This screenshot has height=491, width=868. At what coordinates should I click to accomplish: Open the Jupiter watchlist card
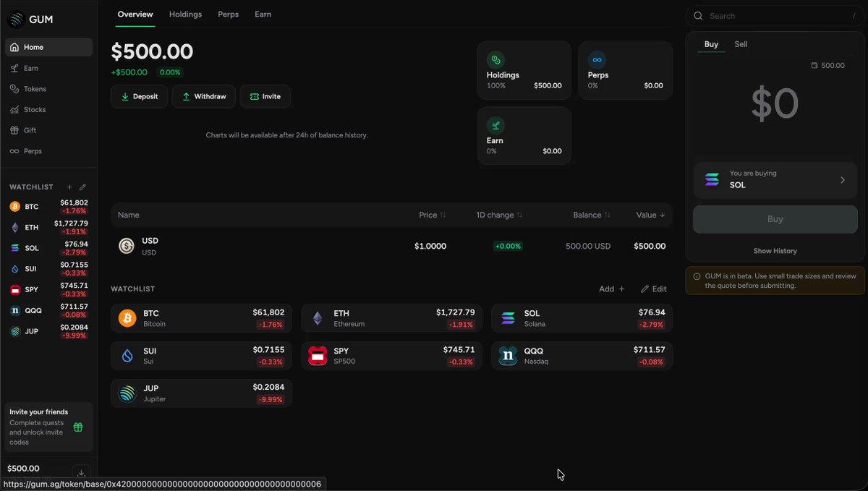pos(201,393)
